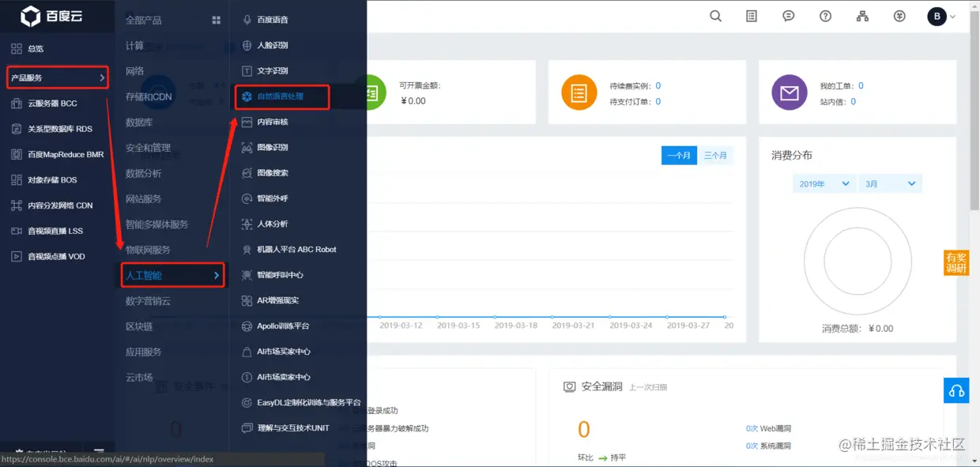Expand the 人工智能 submenu

[x=173, y=275]
